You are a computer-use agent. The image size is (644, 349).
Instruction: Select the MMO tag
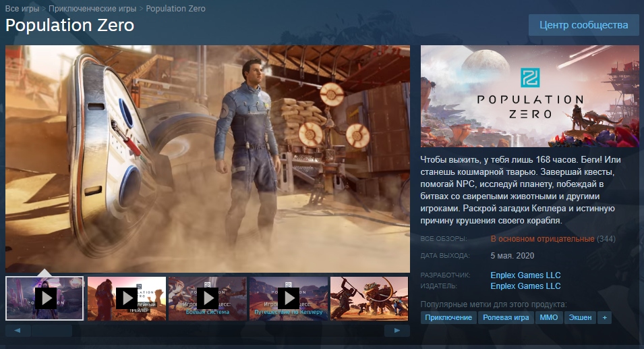click(x=549, y=317)
